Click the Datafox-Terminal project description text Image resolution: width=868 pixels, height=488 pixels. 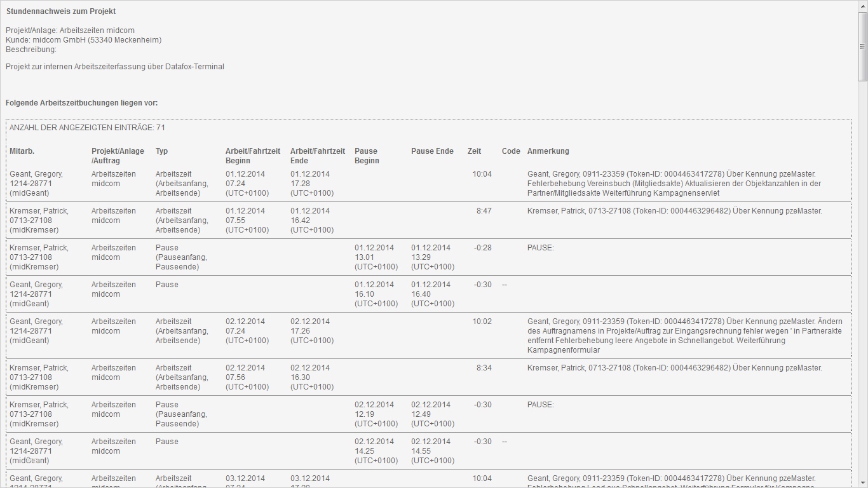tap(115, 67)
